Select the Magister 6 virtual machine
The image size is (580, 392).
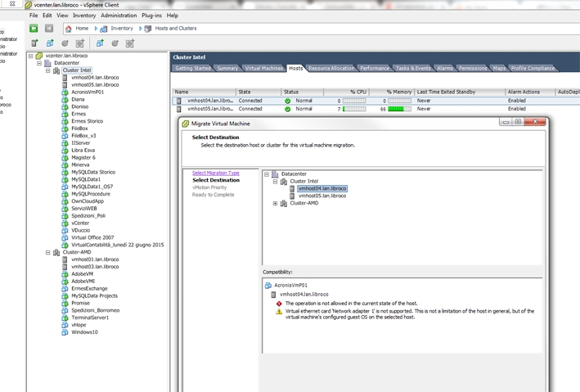click(83, 157)
